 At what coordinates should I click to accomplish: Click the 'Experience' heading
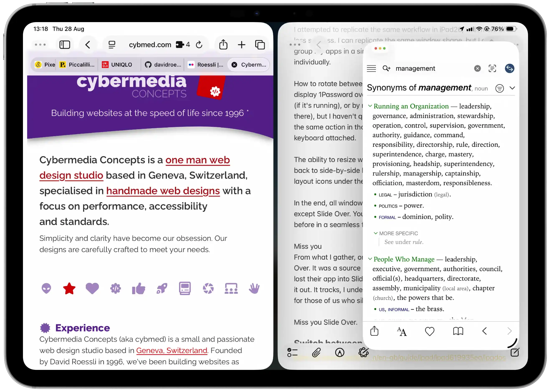point(83,328)
